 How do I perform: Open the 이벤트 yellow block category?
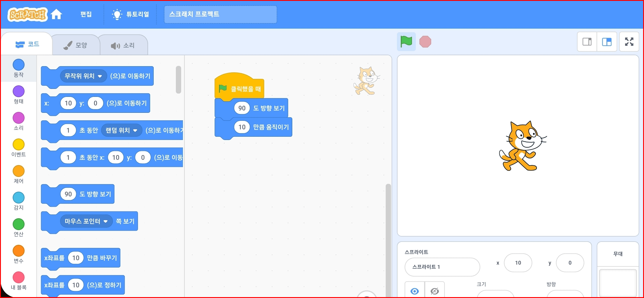pyautogui.click(x=19, y=148)
